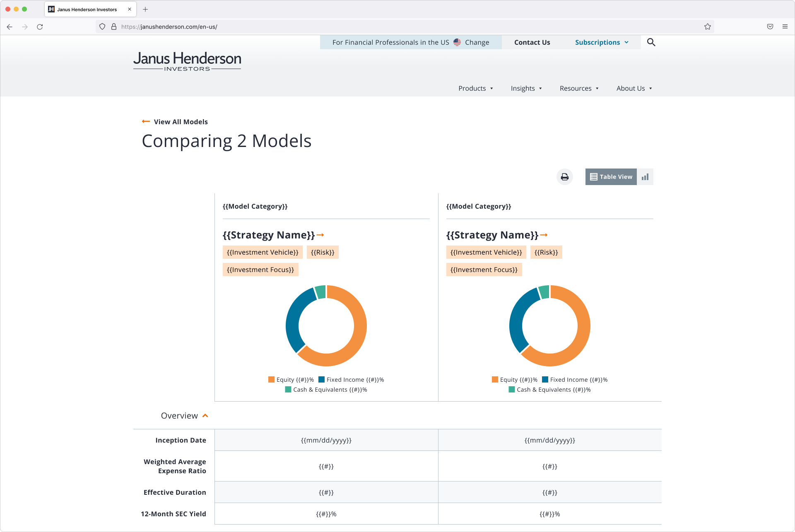795x532 pixels.
Task: Click Weighted Average Expense Ratio label
Action: click(x=175, y=466)
